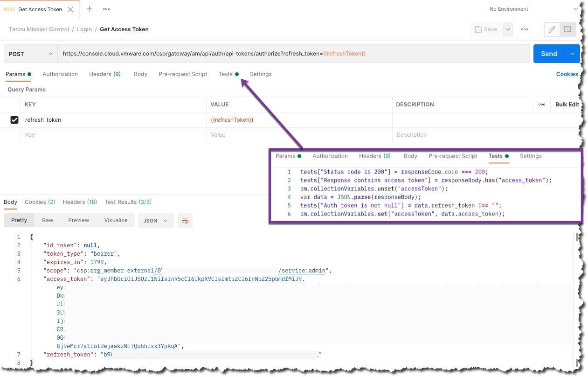Click the request URL field
Image resolution: width=588 pixels, height=377 pixels.
click(x=293, y=54)
